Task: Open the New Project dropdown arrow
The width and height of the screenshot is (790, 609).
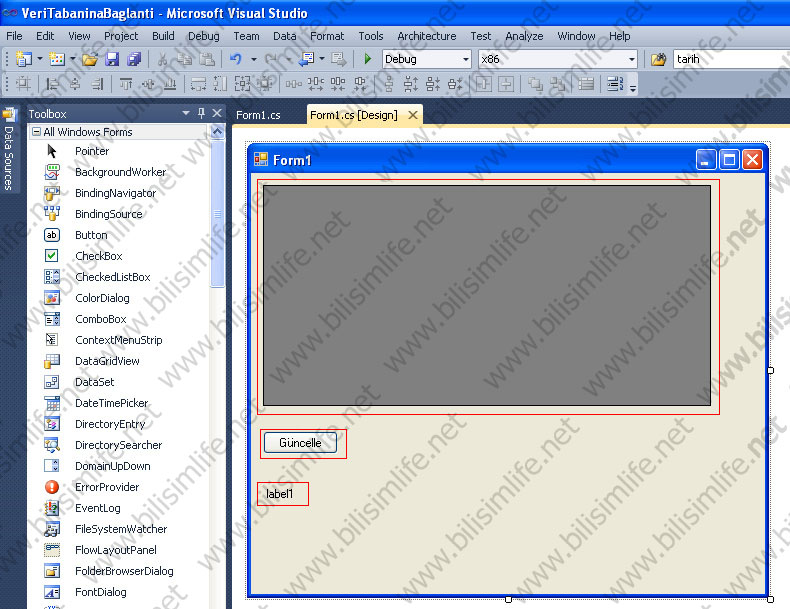Action: click(40, 59)
